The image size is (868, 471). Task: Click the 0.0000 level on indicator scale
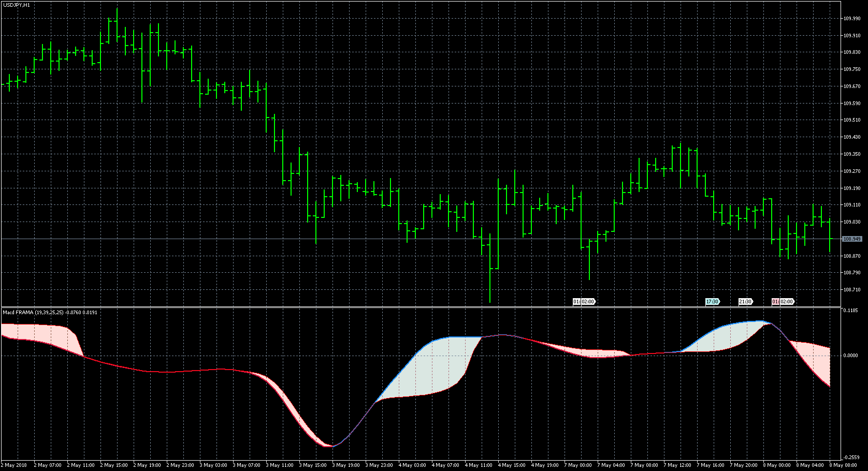(850, 356)
